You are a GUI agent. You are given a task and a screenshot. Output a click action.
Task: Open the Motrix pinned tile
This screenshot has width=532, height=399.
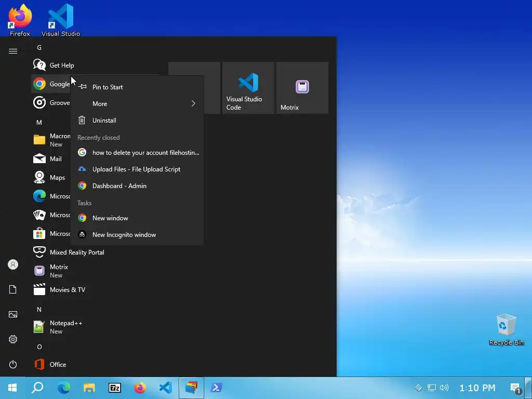[x=302, y=87]
